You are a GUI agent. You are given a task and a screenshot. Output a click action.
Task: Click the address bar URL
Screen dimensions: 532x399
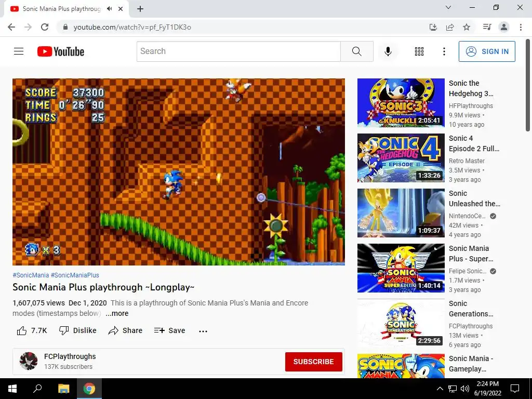132,27
